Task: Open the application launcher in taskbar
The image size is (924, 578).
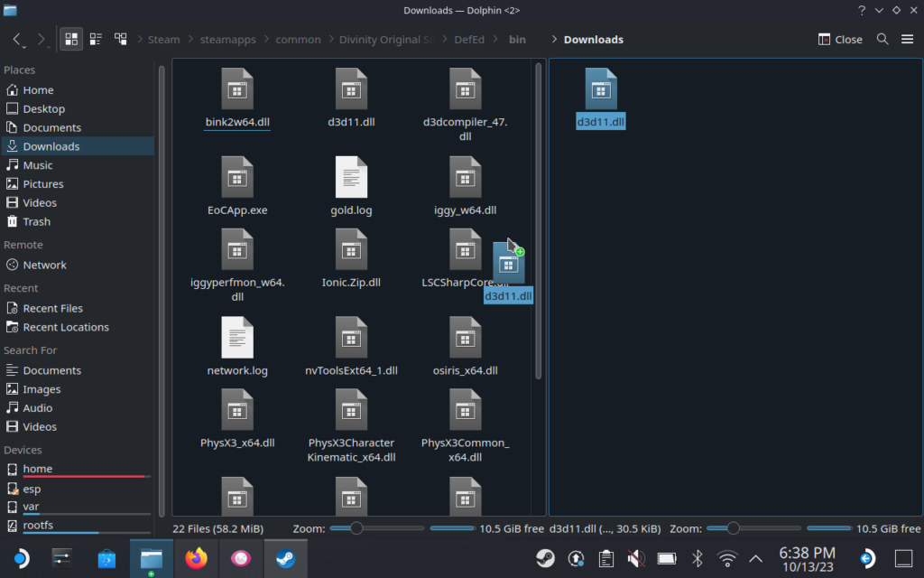Action: pos(20,558)
